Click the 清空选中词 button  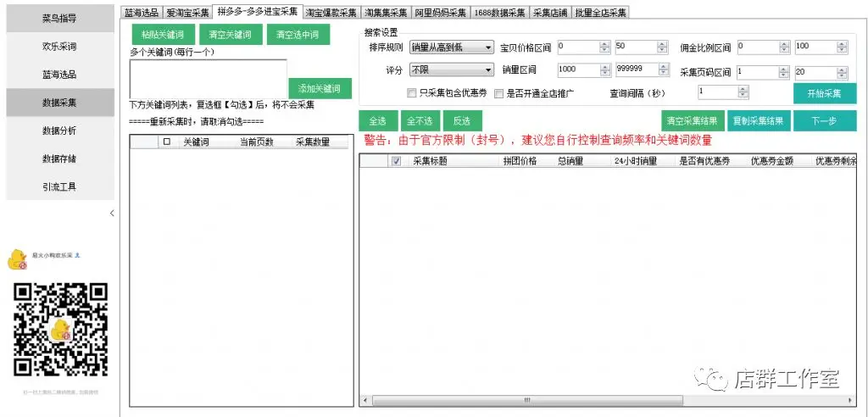click(x=298, y=35)
